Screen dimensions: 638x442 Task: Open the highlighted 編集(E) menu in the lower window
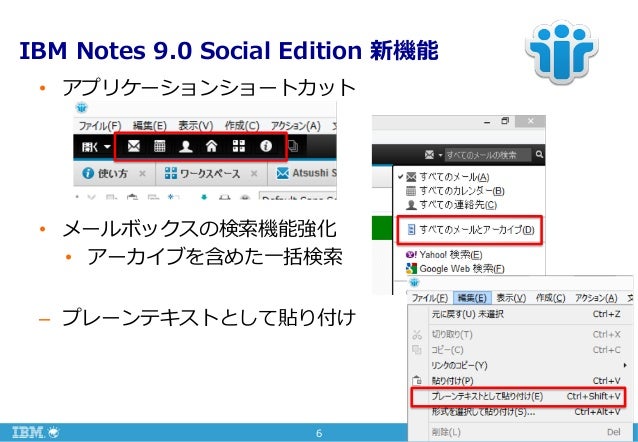[x=472, y=298]
